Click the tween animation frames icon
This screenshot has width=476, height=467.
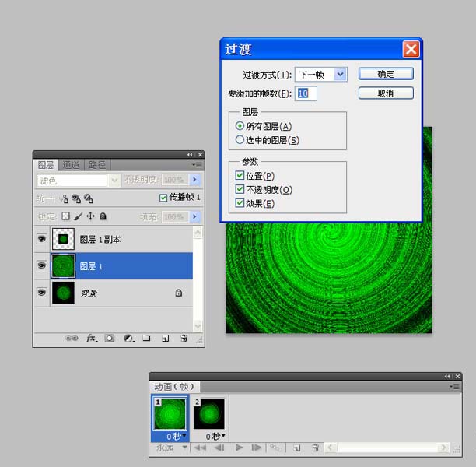click(x=276, y=448)
